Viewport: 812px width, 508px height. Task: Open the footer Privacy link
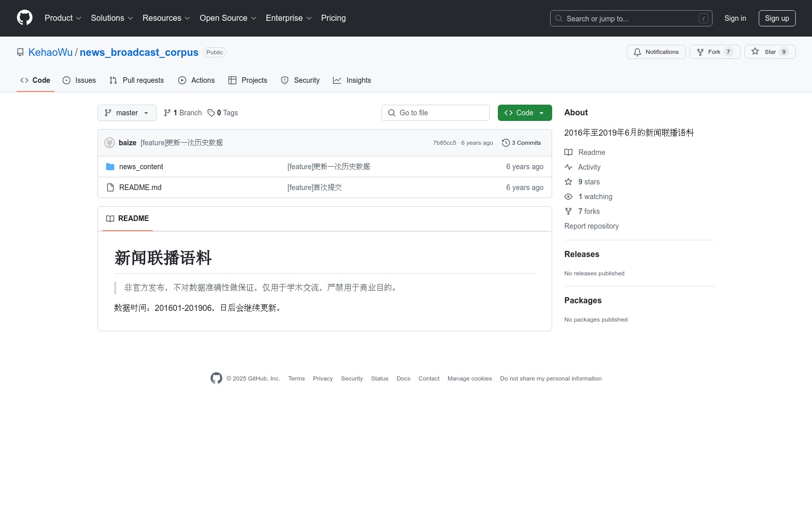coord(323,378)
